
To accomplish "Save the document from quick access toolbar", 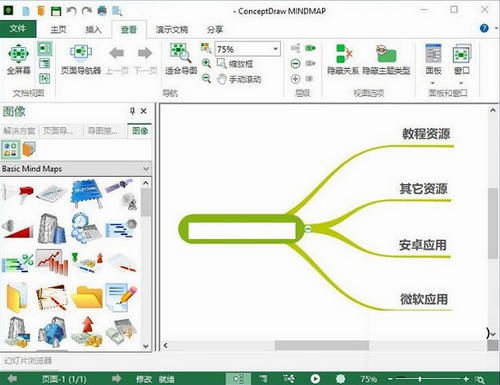I will (56, 11).
